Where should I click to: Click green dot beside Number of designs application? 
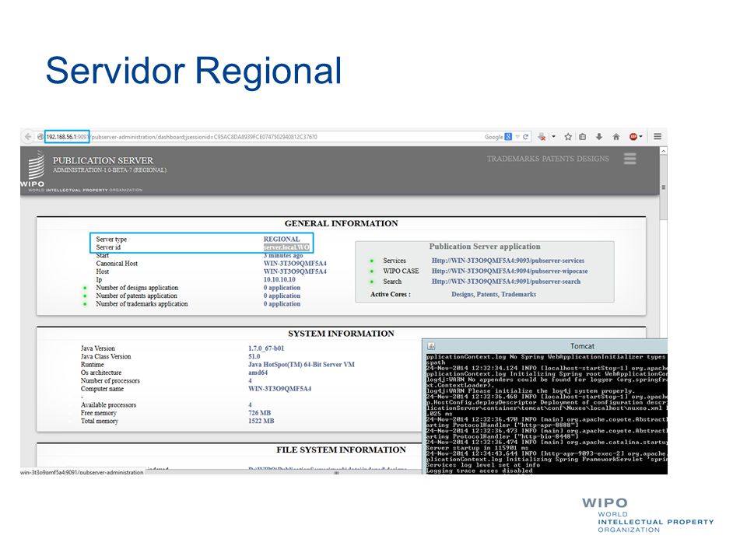pos(85,288)
